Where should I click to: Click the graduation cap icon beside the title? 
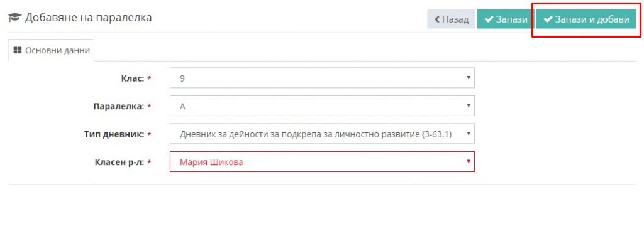pyautogui.click(x=15, y=18)
